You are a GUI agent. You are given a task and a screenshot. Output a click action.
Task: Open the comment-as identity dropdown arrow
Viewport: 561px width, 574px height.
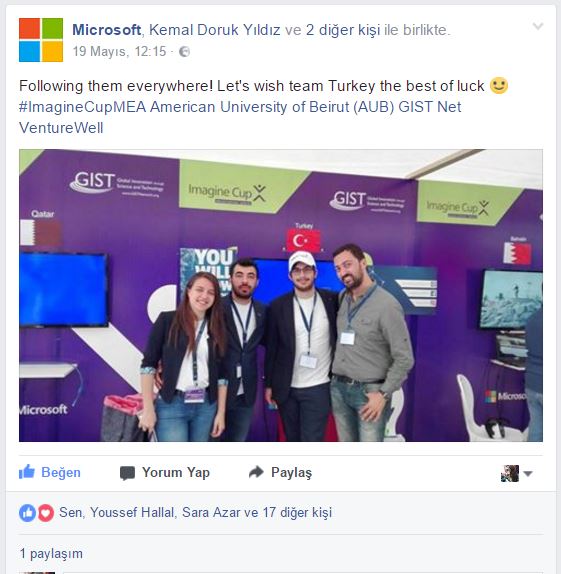528,474
